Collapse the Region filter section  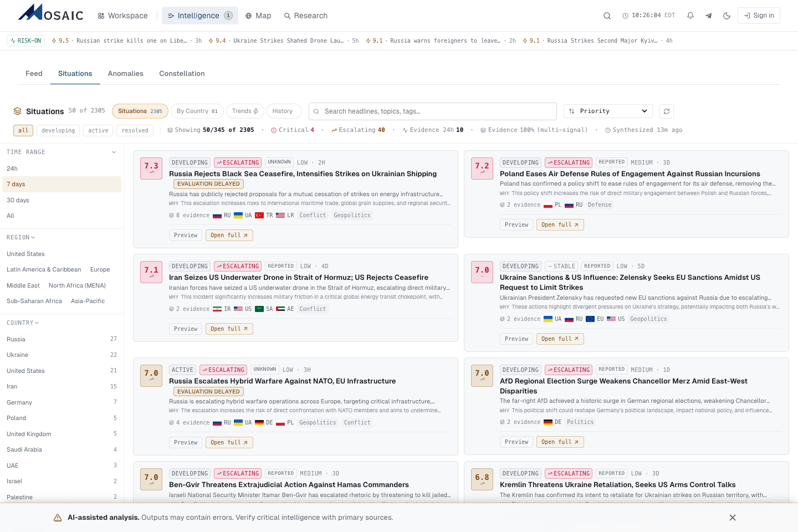click(x=21, y=238)
